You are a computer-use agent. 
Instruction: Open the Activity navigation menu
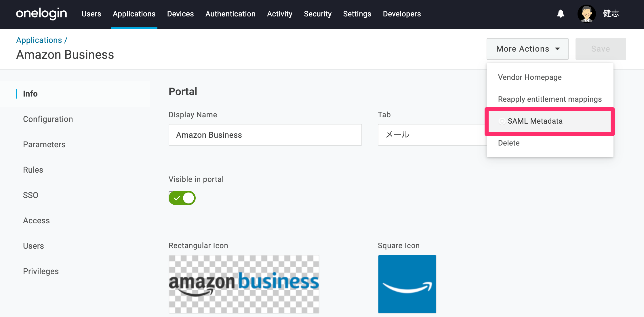(x=280, y=14)
